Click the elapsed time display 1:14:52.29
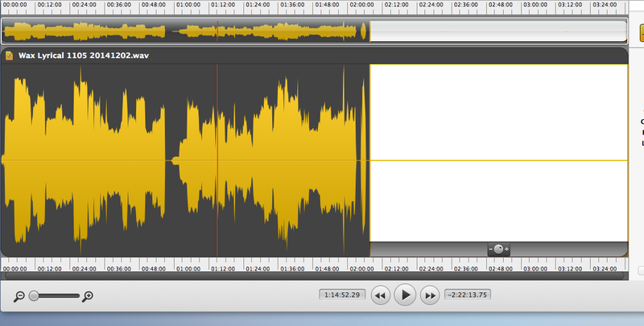Image resolution: width=644 pixels, height=326 pixels. pos(342,295)
